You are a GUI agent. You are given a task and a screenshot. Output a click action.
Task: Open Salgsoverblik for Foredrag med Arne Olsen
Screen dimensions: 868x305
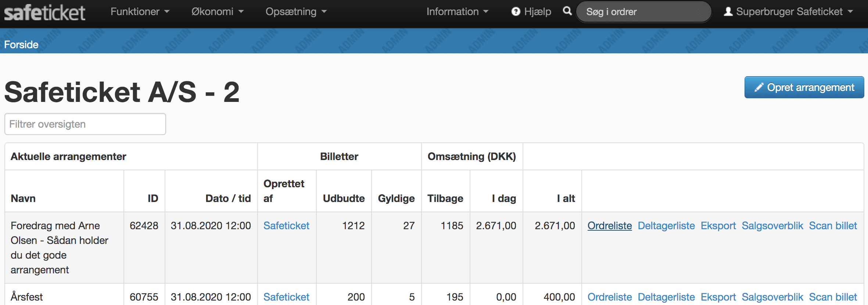[x=772, y=226]
